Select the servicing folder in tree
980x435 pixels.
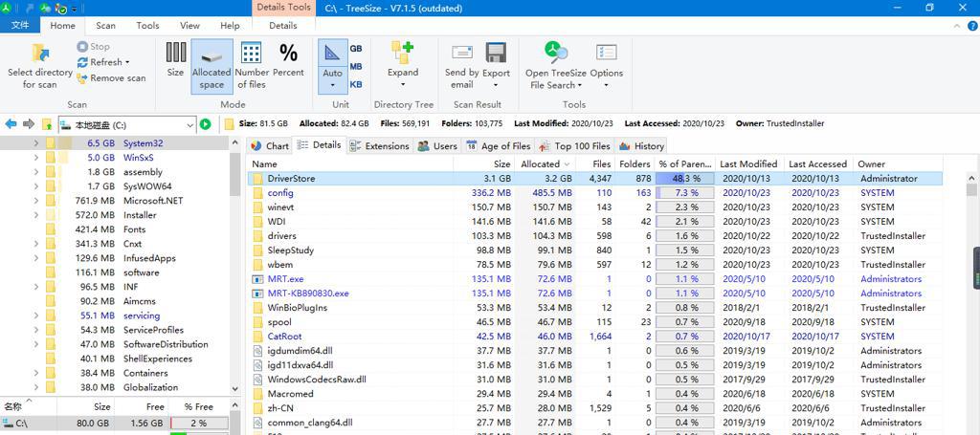click(142, 315)
